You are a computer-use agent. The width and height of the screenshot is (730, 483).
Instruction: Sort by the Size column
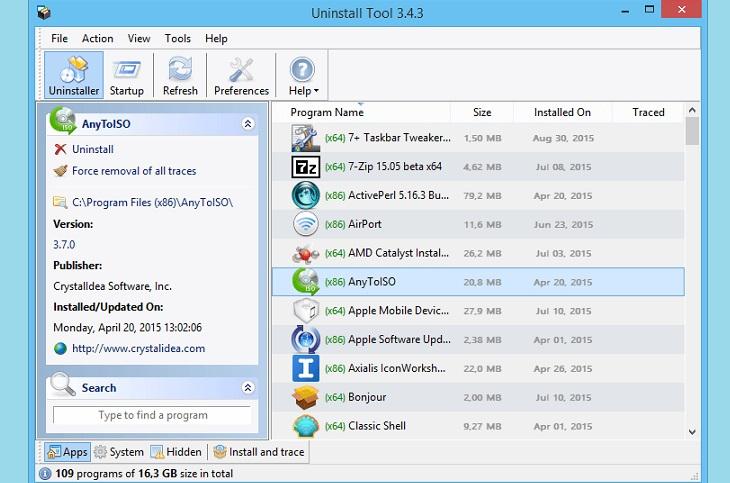click(x=482, y=112)
